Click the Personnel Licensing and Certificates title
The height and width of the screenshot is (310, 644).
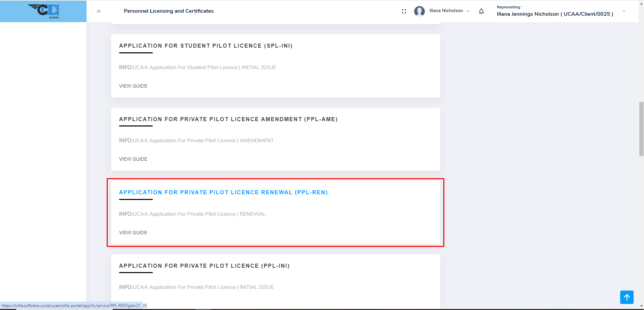(x=168, y=11)
